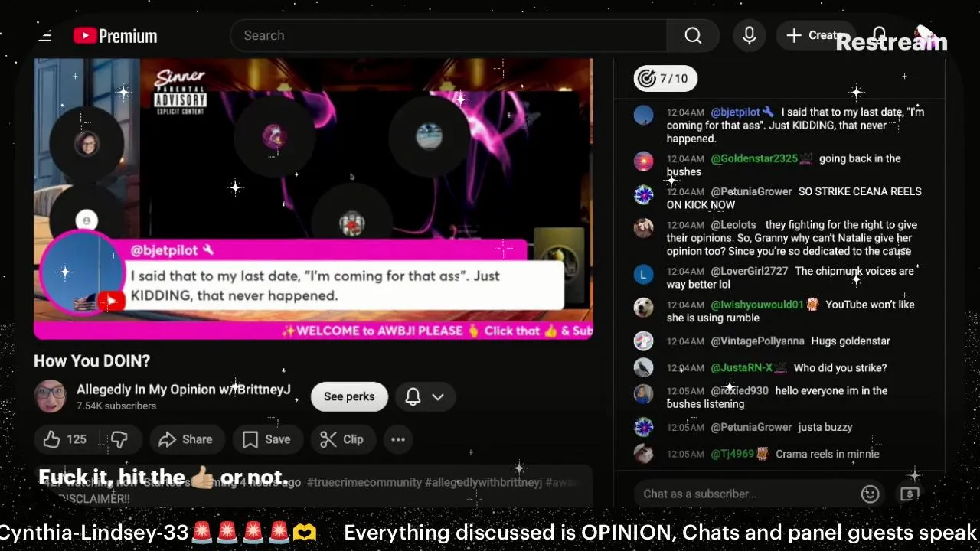Click the top search input field
Viewport: 980px width, 551px height.
point(448,36)
